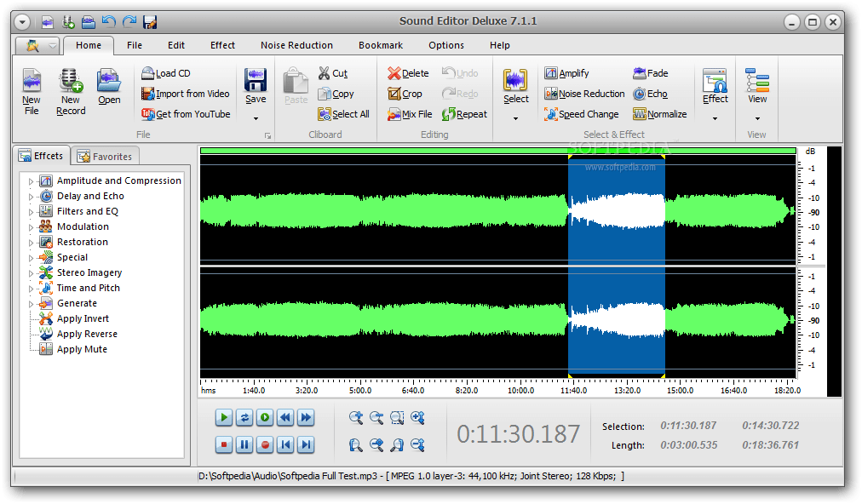Choose Import from Video
Image resolution: width=862 pixels, height=504 pixels.
point(186,94)
